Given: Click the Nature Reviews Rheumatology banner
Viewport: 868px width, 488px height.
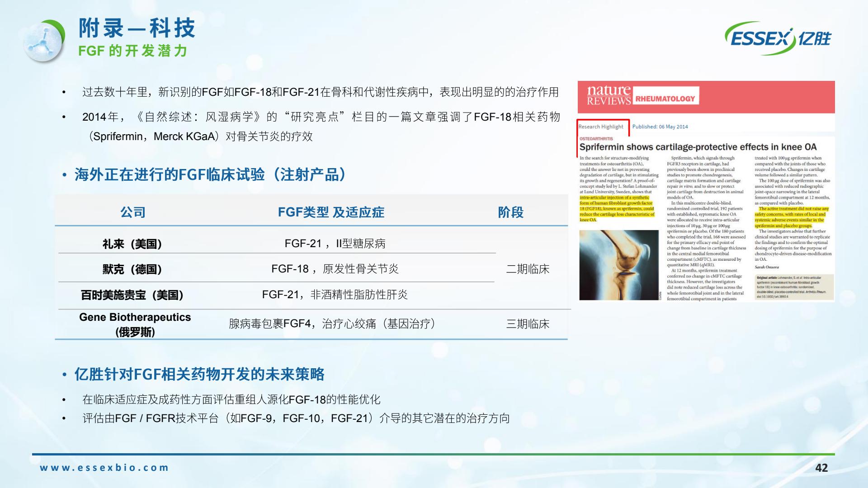Looking at the screenshot, I should tap(706, 97).
